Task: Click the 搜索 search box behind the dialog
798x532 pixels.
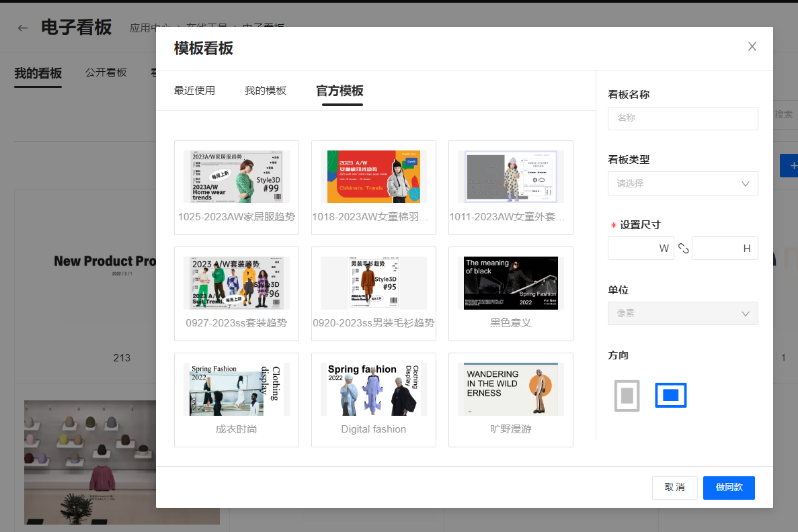Action: [785, 115]
